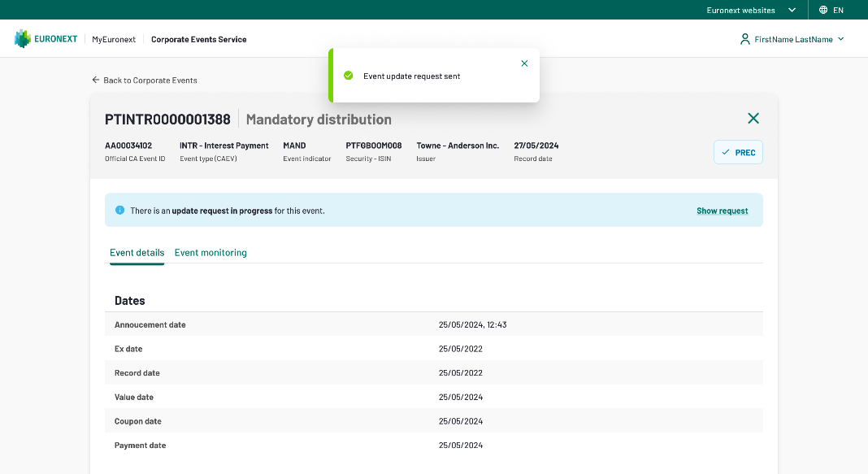Open MyEuronext in the header
The width and height of the screenshot is (868, 474).
[114, 39]
